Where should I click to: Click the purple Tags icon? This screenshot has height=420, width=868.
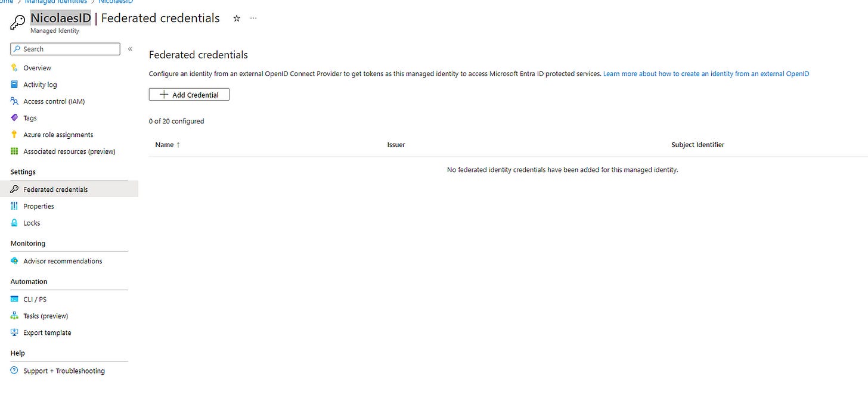pyautogui.click(x=14, y=118)
